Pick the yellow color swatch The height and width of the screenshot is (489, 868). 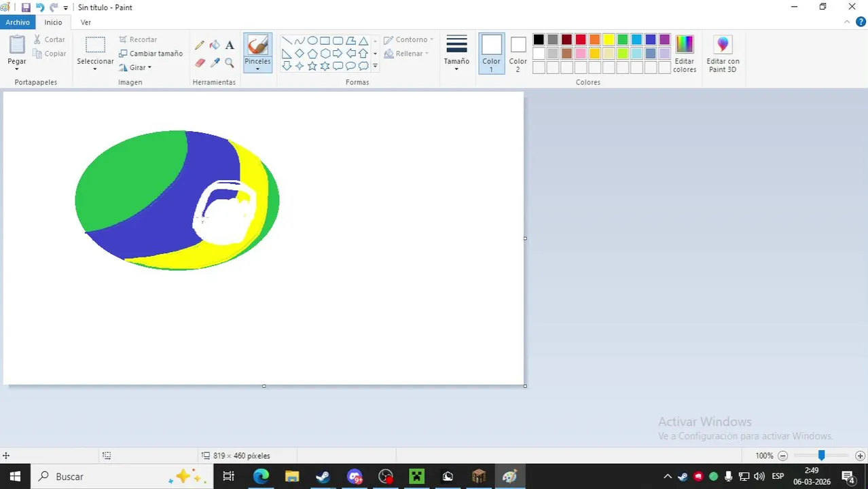[609, 39]
